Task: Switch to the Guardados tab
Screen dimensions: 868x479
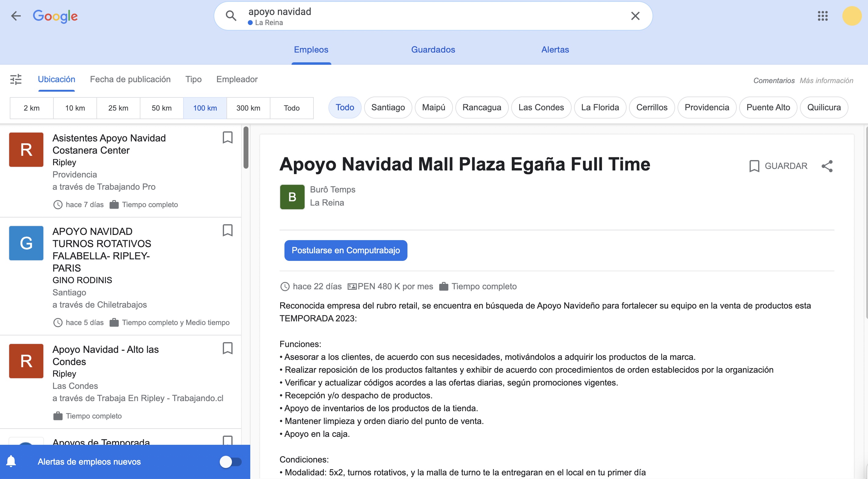Action: pyautogui.click(x=433, y=49)
